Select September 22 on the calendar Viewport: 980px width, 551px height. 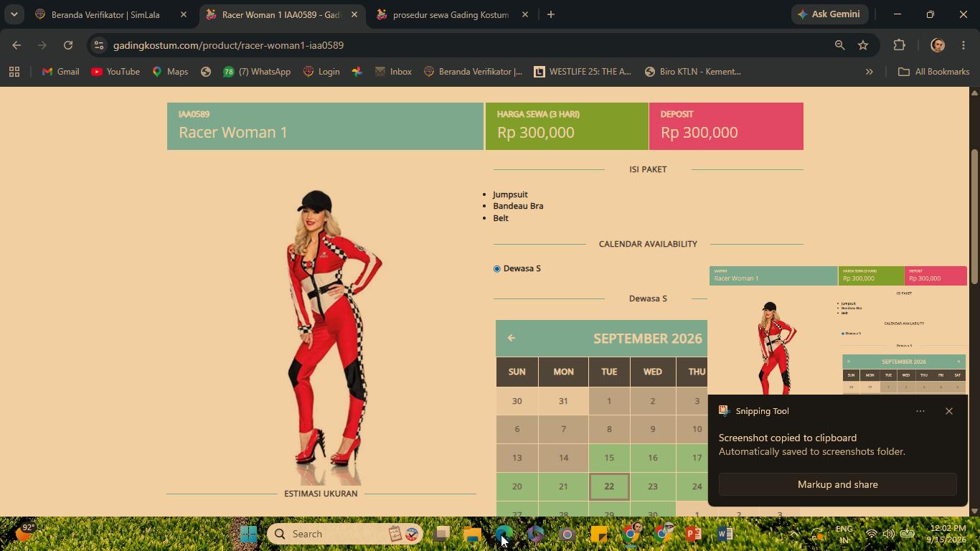609,486
